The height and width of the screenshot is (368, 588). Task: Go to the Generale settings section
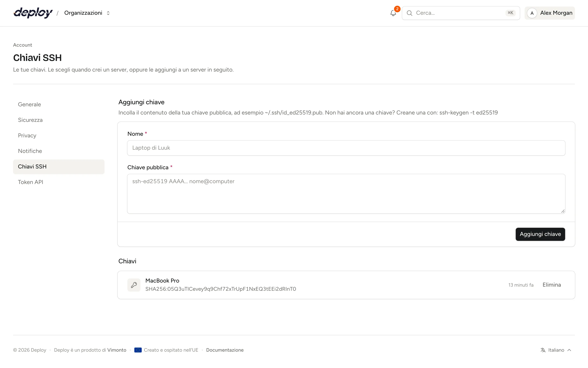59,104
